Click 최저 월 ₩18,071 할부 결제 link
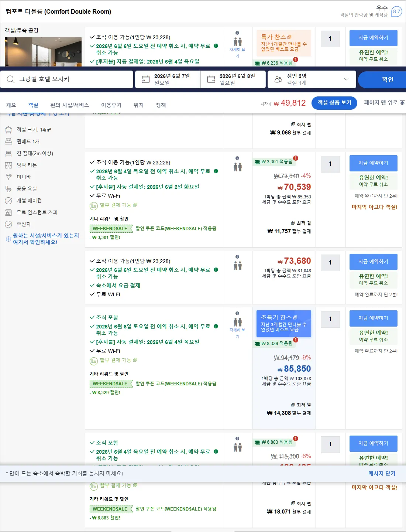Image resolution: width=406 pixels, height=532 pixels. point(289,508)
